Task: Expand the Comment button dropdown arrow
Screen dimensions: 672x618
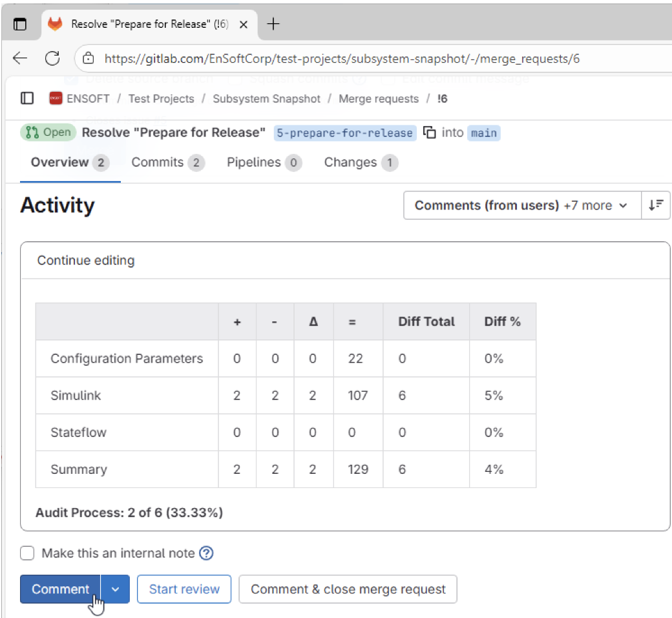Action: point(115,589)
